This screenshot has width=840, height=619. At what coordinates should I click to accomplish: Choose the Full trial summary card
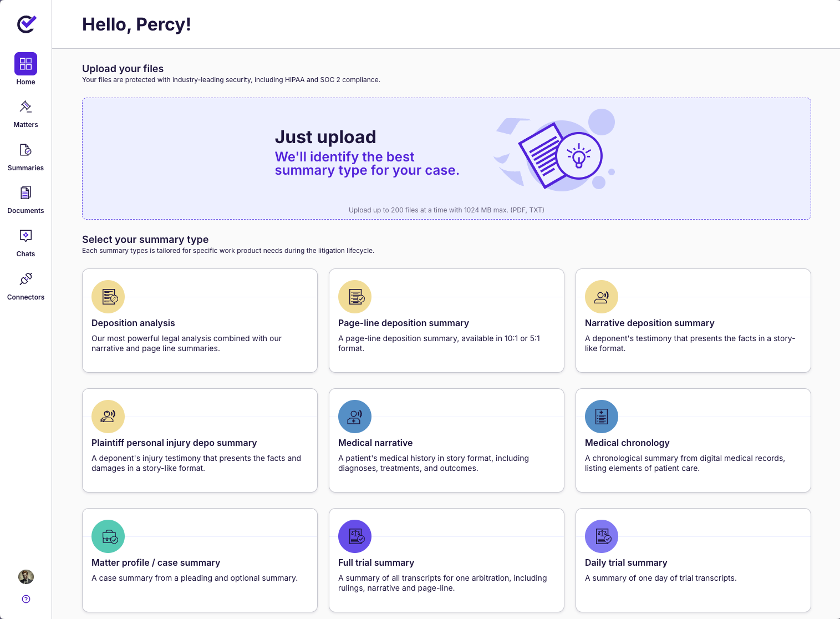click(x=446, y=560)
